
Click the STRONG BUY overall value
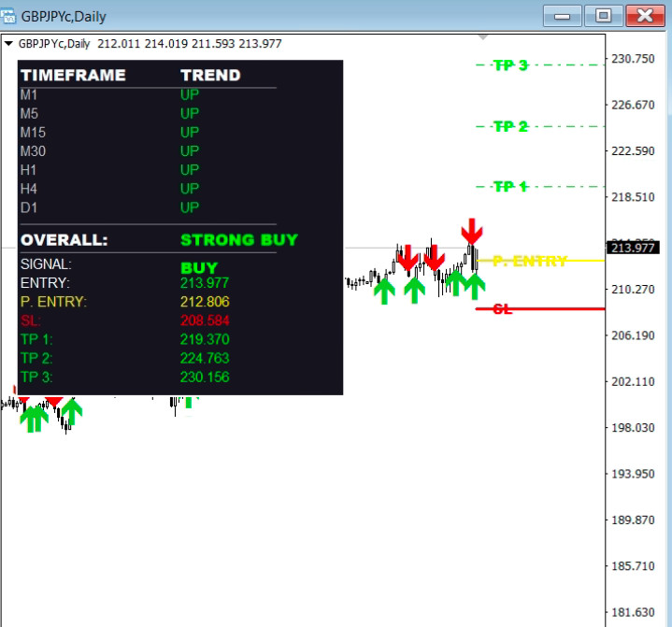click(239, 240)
